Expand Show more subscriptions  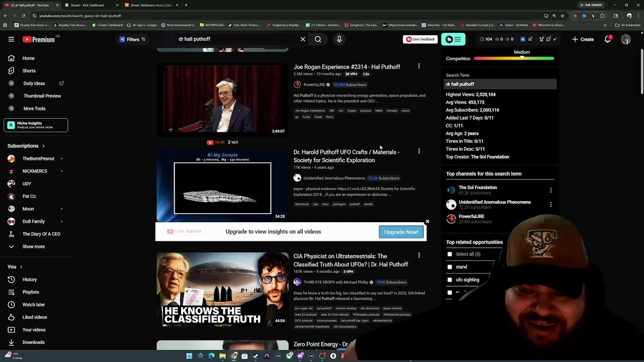[33, 247]
